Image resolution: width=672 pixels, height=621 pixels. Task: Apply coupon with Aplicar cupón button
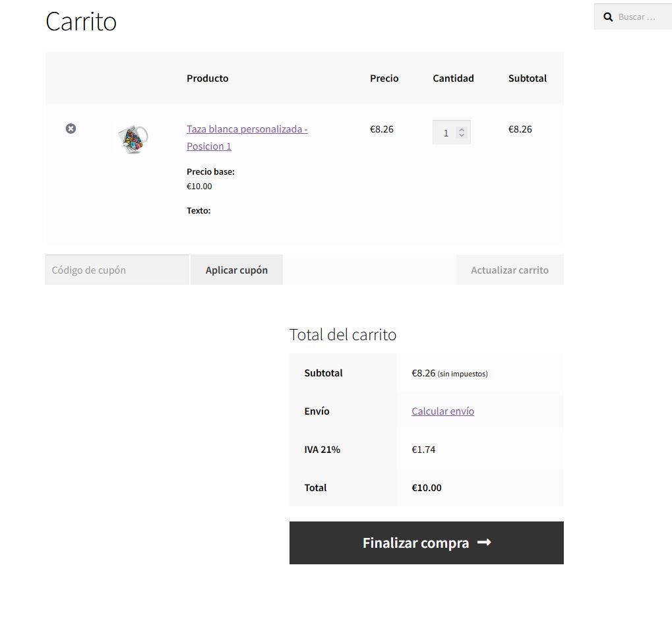pos(237,270)
